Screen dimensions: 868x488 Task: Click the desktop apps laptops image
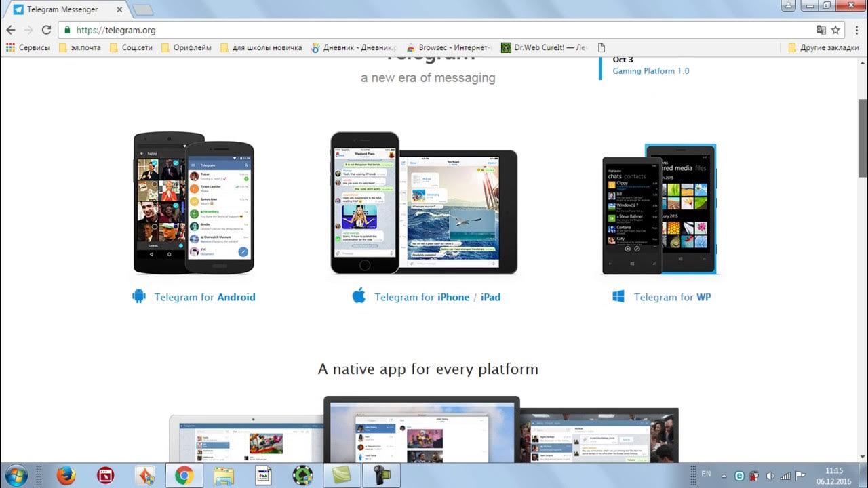[x=424, y=430]
